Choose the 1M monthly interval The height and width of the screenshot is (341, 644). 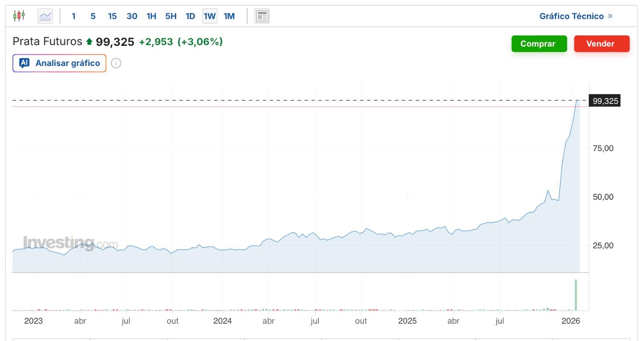click(229, 16)
